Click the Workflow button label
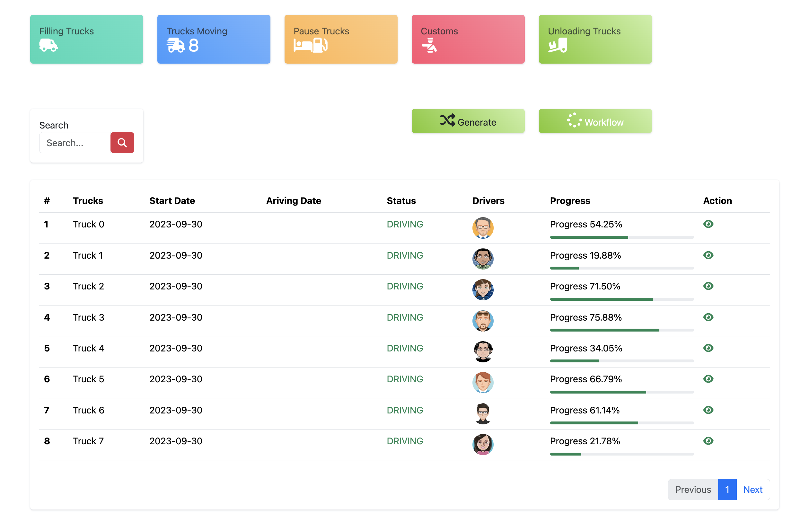 (603, 122)
